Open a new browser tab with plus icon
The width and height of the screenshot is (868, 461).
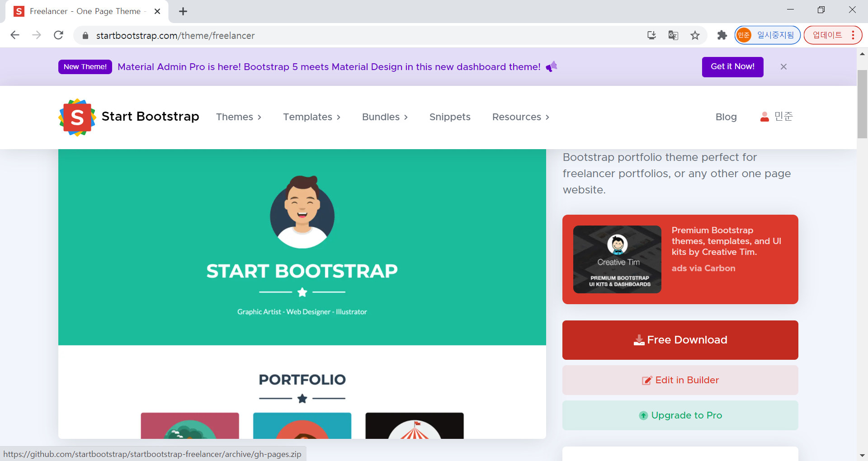tap(183, 11)
